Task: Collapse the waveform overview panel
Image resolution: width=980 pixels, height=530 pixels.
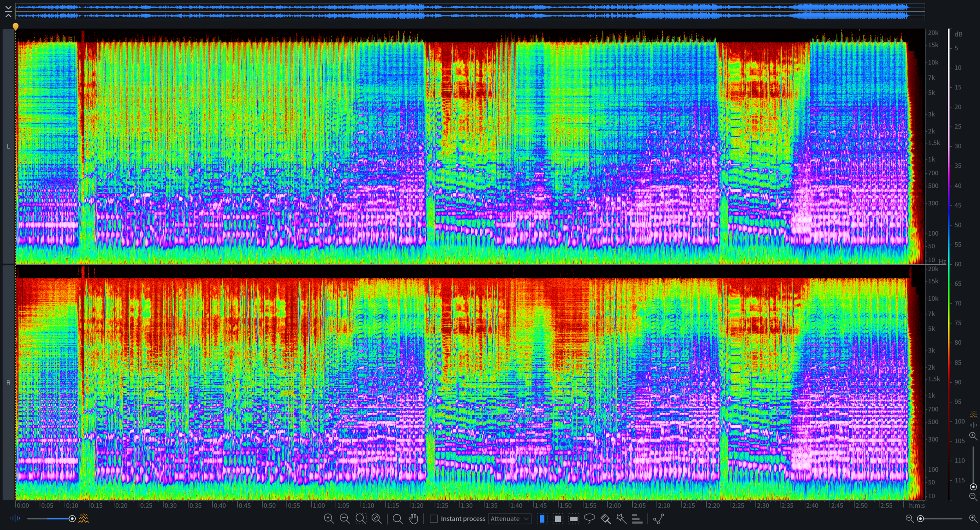Action: tap(8, 11)
